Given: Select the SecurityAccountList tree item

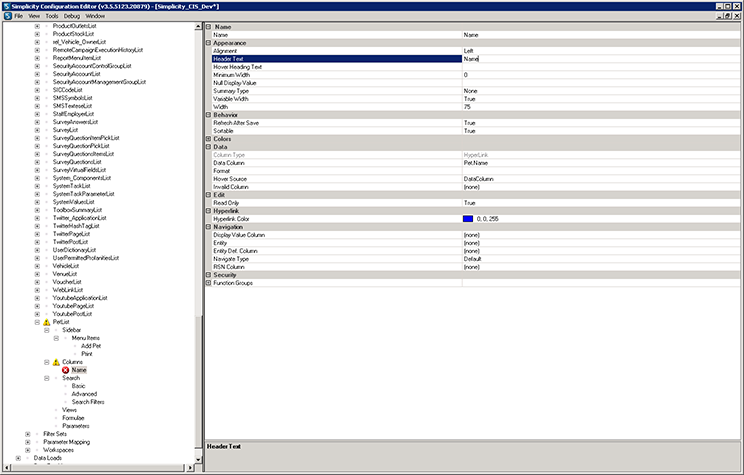Looking at the screenshot, I should coord(76,74).
